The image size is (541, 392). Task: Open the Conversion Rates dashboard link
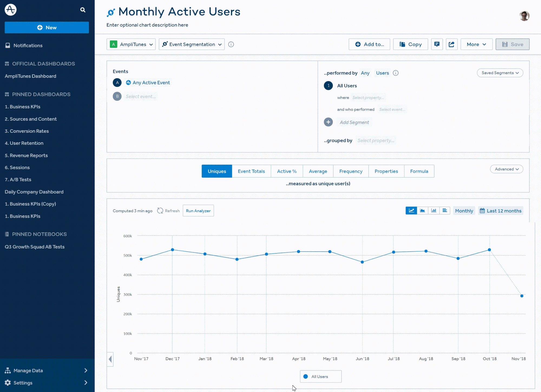[27, 131]
